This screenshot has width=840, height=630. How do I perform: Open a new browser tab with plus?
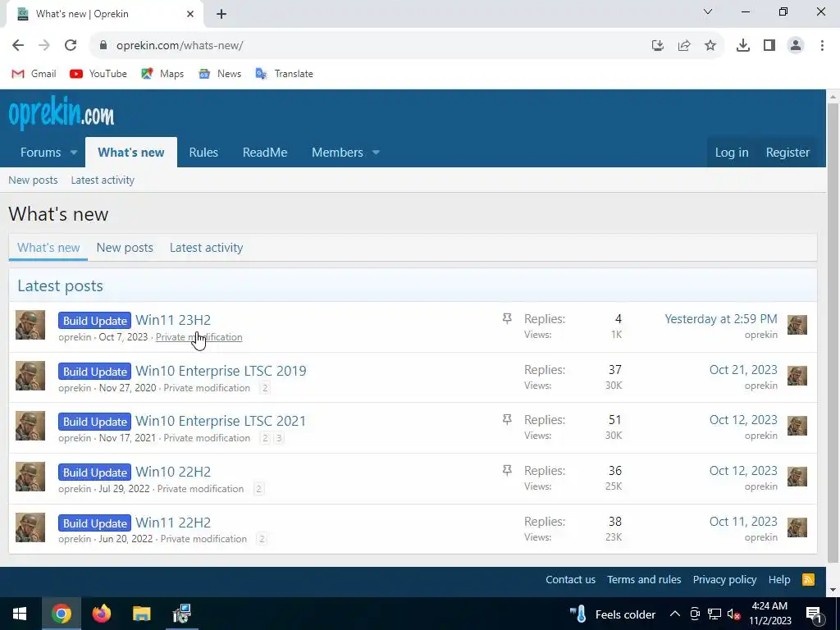tap(221, 15)
